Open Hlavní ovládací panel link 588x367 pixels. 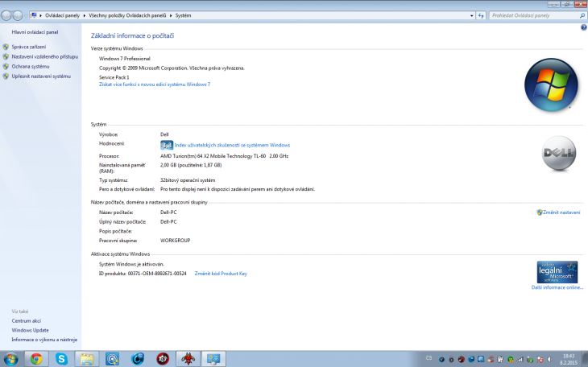(x=35, y=32)
